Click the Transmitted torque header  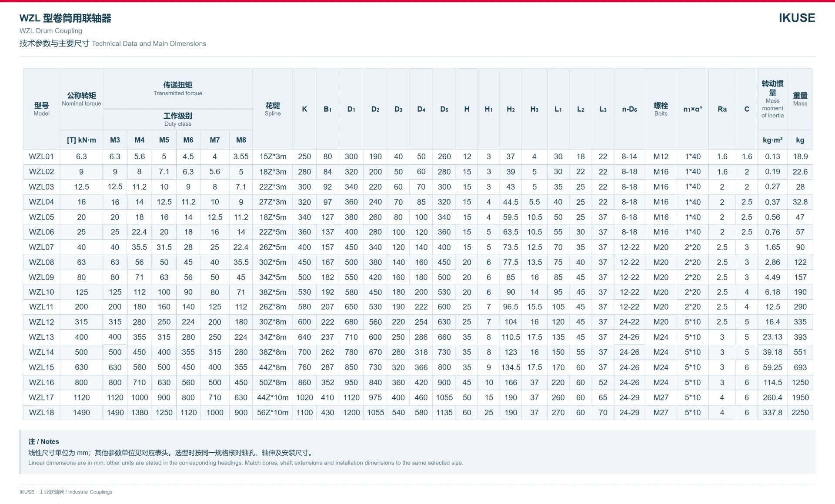178,88
